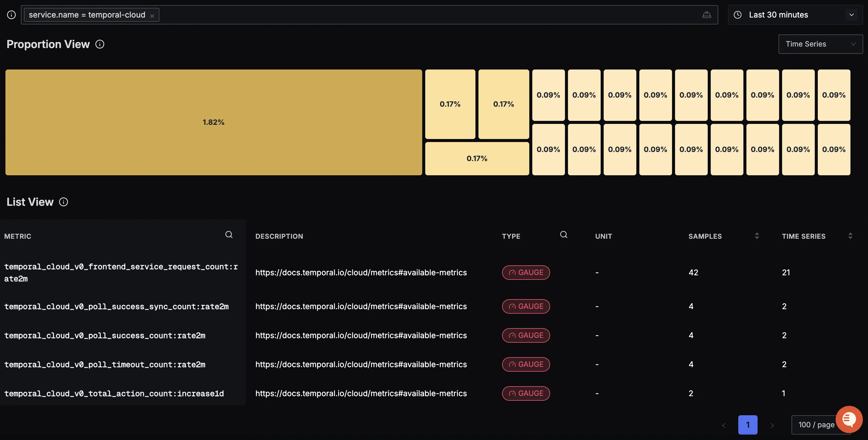This screenshot has width=868, height=440.
Task: Select page 1 in the pagination
Action: point(748,425)
